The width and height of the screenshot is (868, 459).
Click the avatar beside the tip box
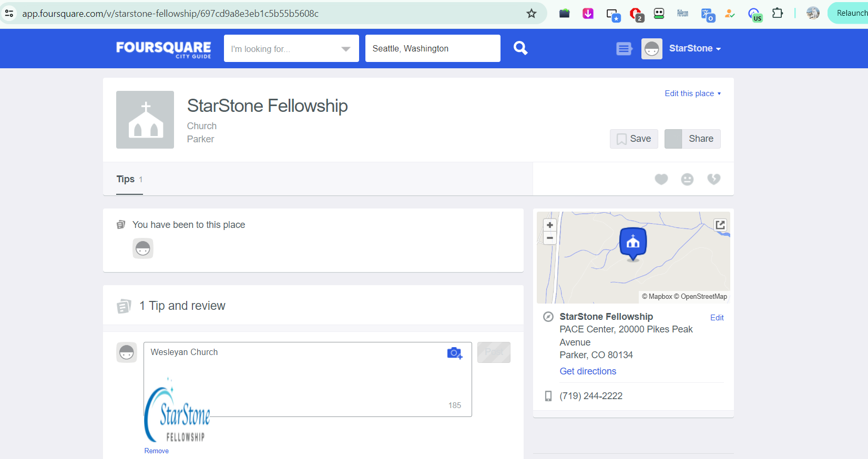point(127,352)
